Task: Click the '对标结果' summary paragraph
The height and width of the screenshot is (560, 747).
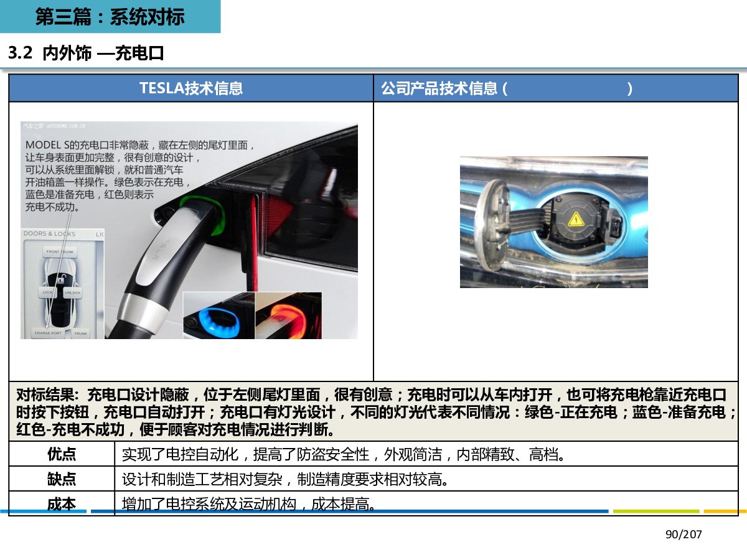Action: click(x=374, y=412)
